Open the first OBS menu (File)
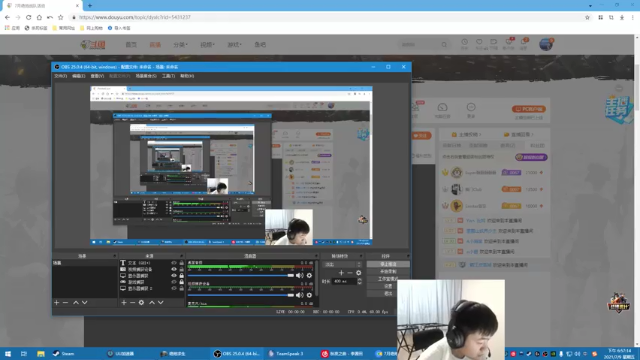The width and height of the screenshot is (640, 360). [60, 76]
